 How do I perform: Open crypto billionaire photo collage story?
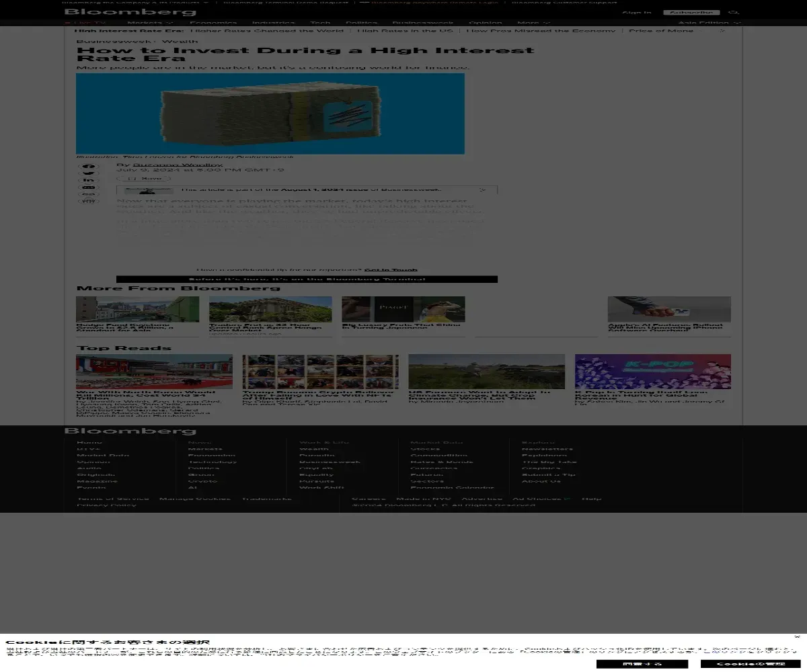pos(320,372)
